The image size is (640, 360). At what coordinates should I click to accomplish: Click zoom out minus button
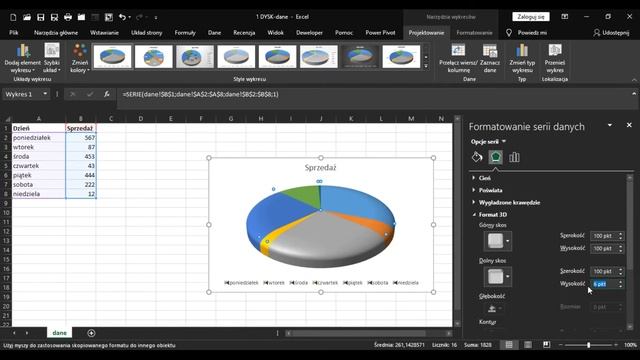(x=560, y=345)
